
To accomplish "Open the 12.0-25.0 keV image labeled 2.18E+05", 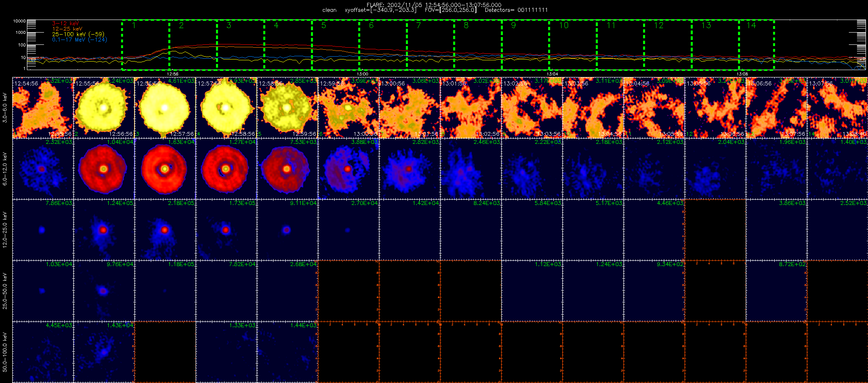I will click(165, 230).
